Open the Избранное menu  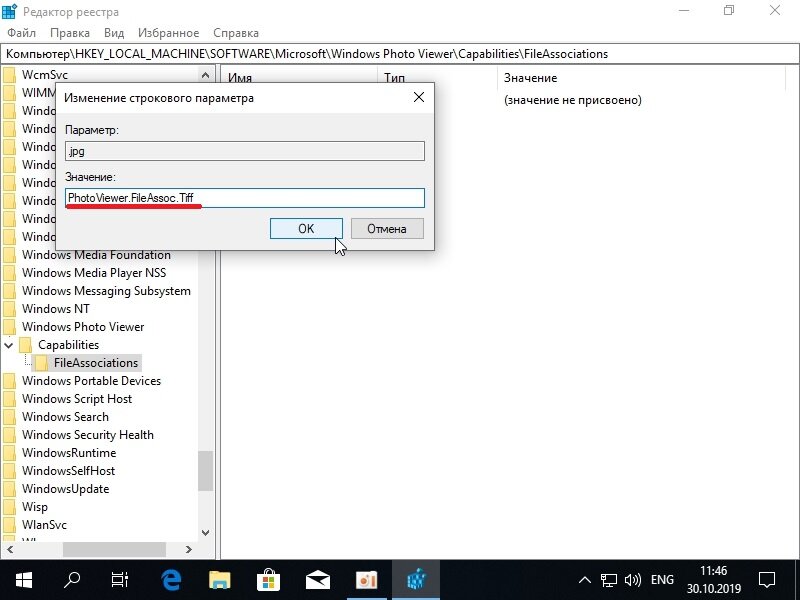click(x=168, y=33)
